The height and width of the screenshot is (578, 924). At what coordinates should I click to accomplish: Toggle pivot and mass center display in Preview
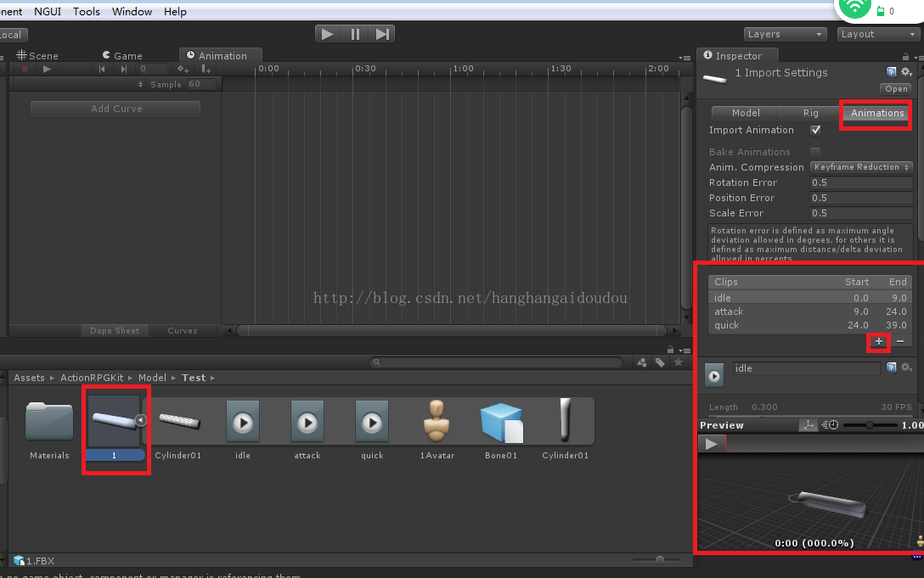coord(808,425)
